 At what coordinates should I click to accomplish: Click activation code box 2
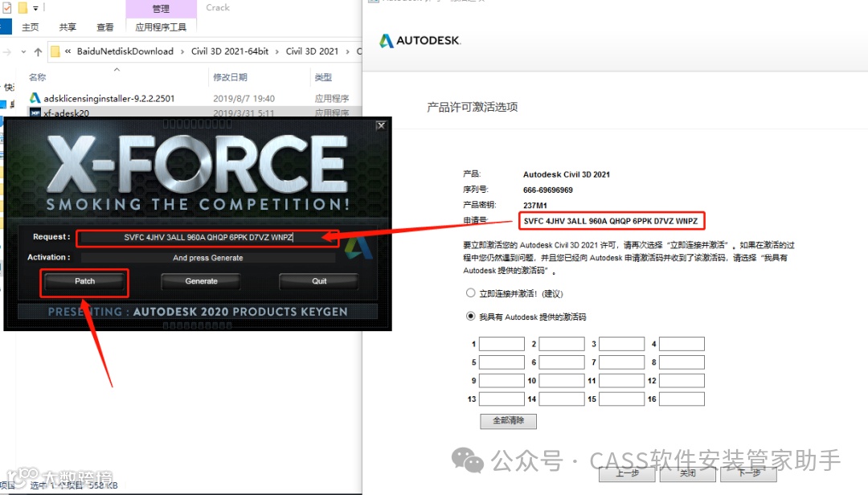point(562,344)
